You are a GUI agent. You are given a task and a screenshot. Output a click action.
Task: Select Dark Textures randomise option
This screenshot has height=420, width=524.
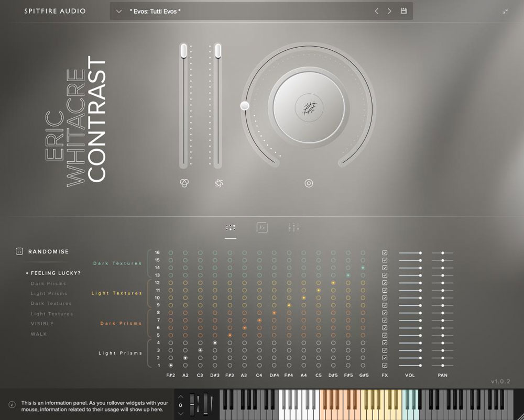pyautogui.click(x=51, y=304)
